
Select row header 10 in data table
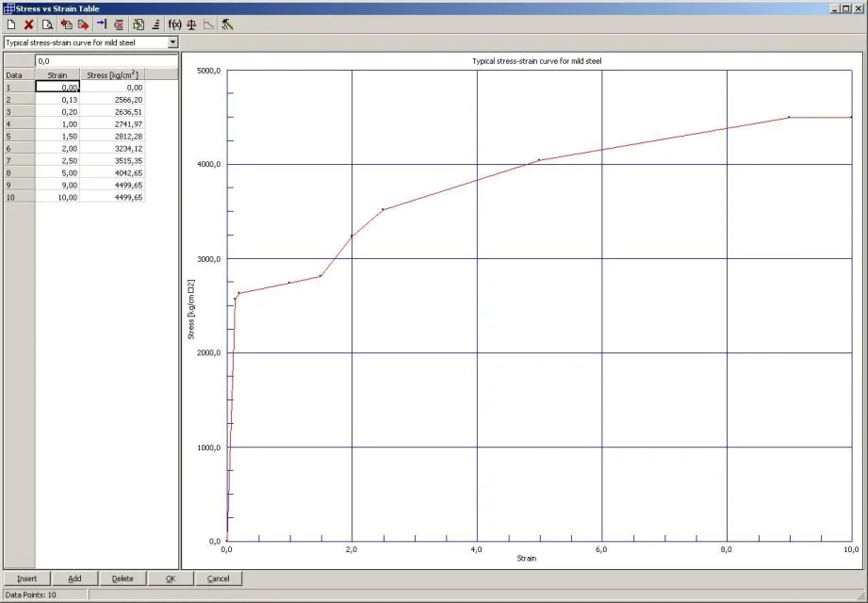(20, 197)
